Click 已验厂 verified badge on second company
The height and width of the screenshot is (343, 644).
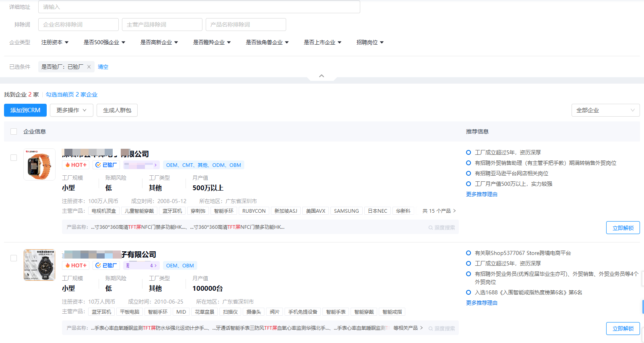(106, 265)
